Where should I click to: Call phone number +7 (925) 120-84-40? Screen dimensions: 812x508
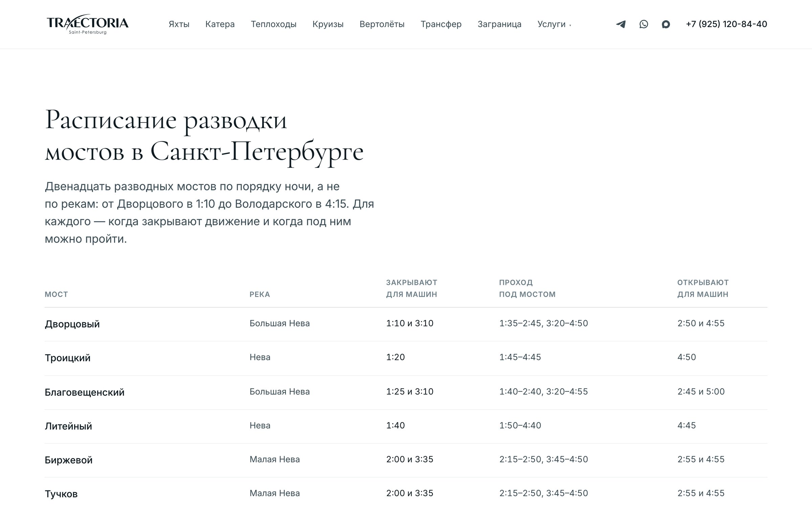[726, 24]
